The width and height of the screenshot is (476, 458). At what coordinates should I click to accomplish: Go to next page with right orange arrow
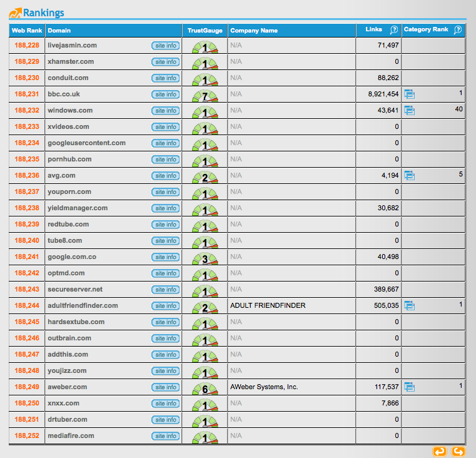click(x=458, y=452)
